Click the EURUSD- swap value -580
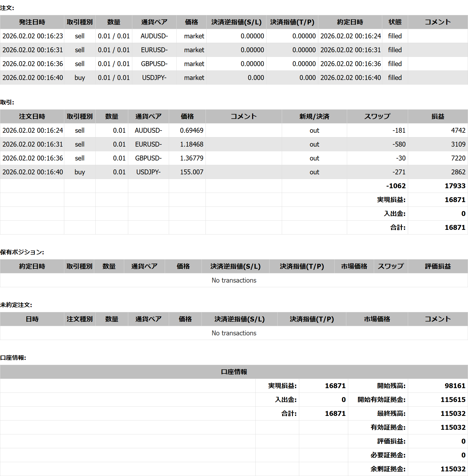 point(399,144)
